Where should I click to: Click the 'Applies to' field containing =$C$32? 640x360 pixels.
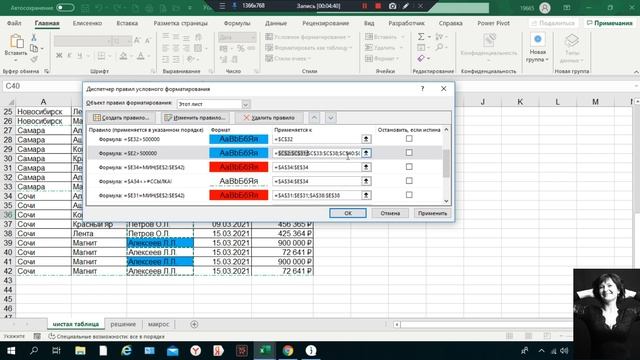pyautogui.click(x=317, y=139)
